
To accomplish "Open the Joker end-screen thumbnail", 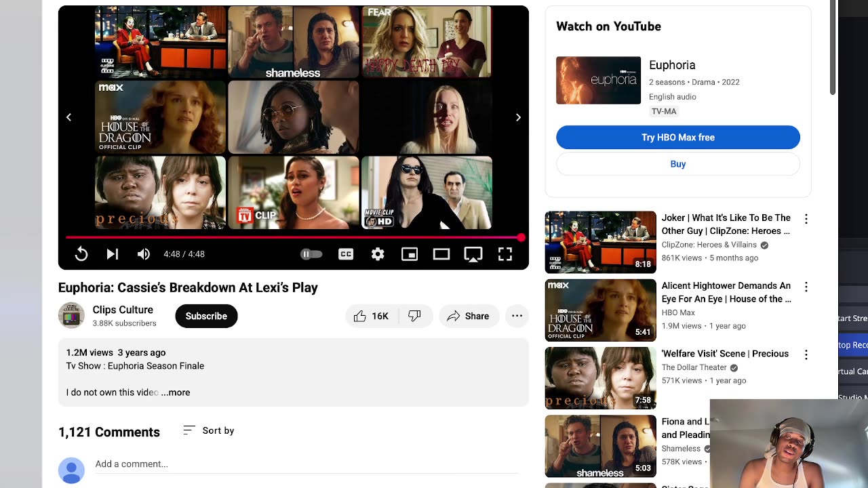I will coord(160,42).
